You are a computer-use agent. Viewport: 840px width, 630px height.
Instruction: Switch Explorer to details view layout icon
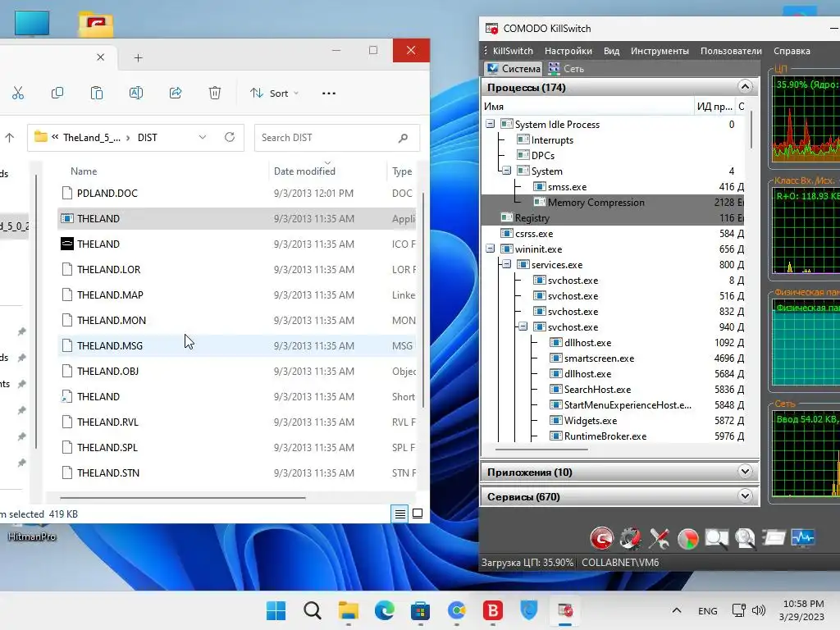(400, 514)
